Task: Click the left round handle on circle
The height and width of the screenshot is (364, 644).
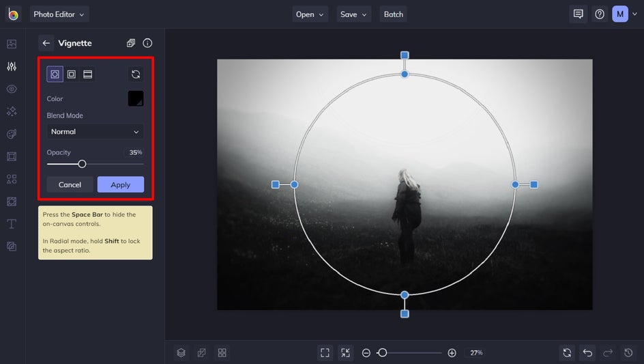Action: (295, 184)
